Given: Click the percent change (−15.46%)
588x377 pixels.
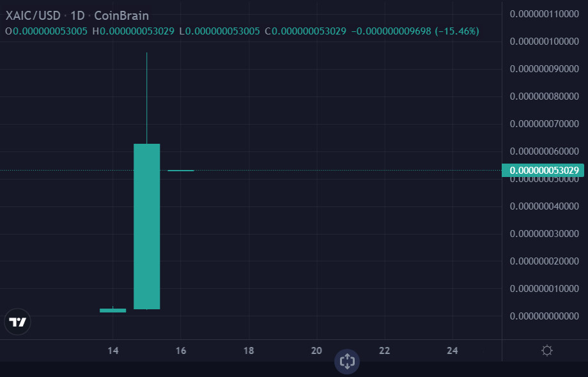Looking at the screenshot, I should [x=457, y=31].
